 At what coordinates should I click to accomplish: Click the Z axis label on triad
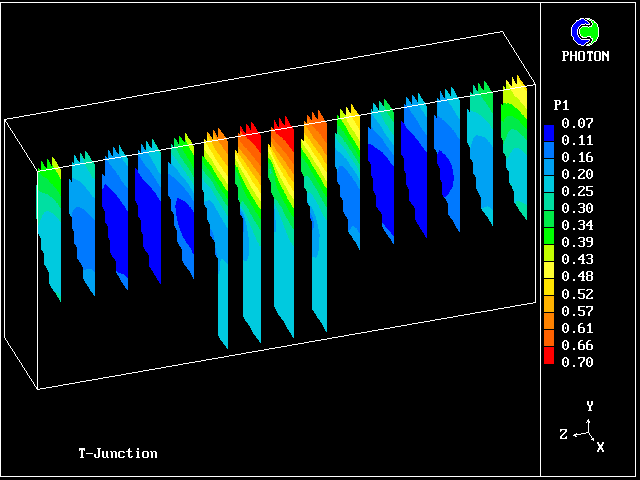click(564, 434)
